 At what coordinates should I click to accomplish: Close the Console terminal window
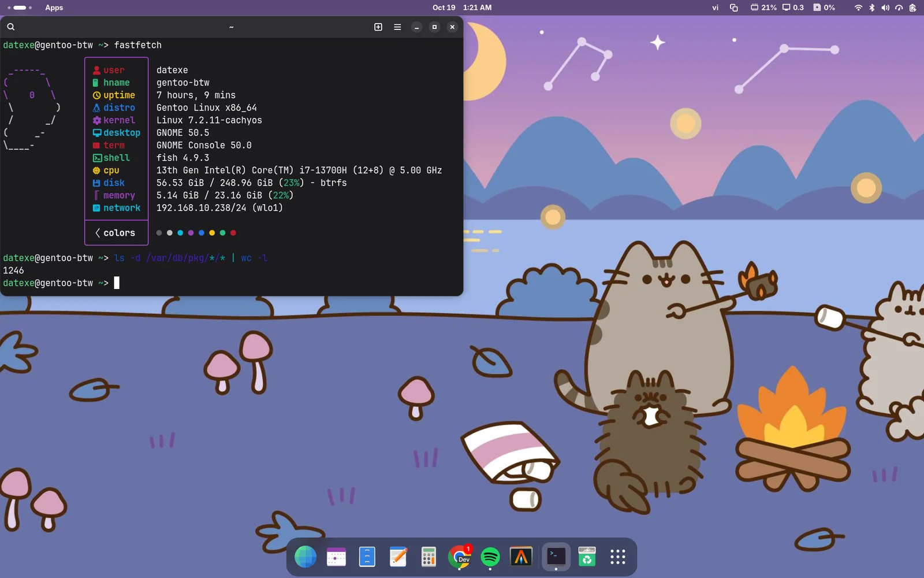click(x=452, y=27)
